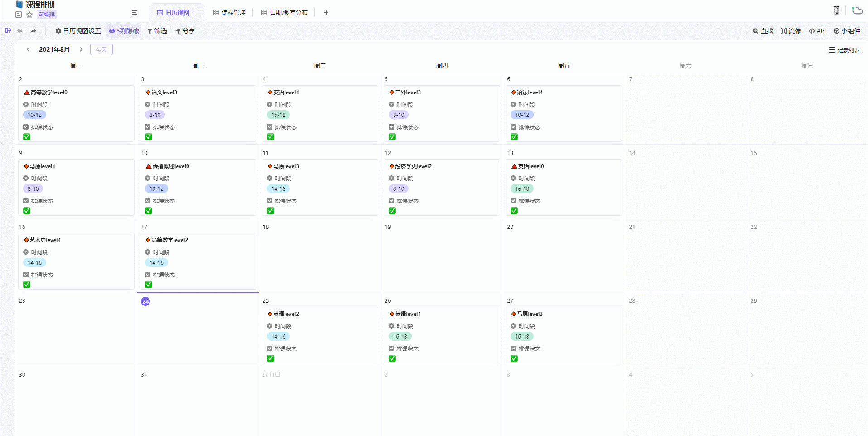This screenshot has width=868, height=436.
Task: Uncheck 排课状态 checkbox on 高等数学level0 card
Action: point(27,137)
